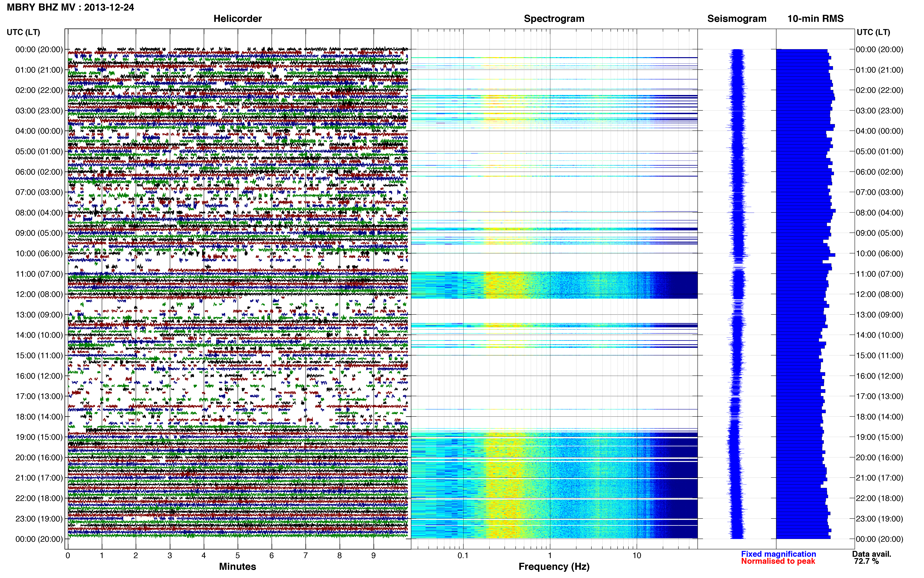Image resolution: width=924 pixels, height=578 pixels.
Task: Click the right '21:00 (17:00)' time label
Action: coord(879,478)
